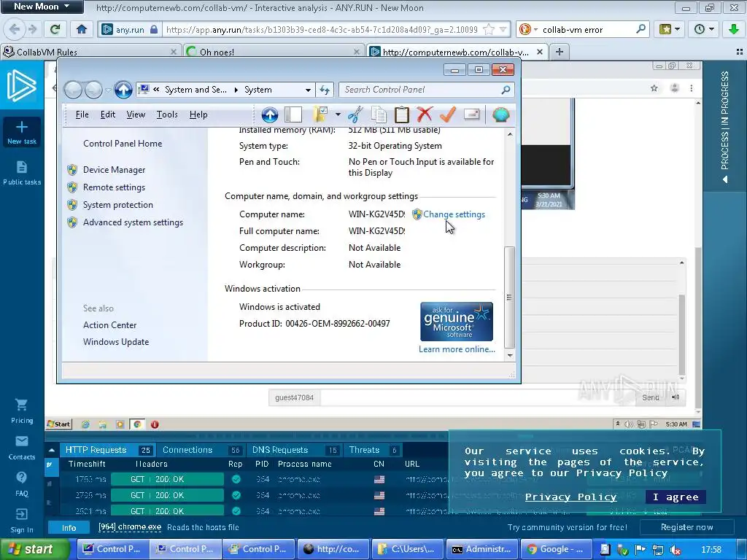The width and height of the screenshot is (747, 560).
Task: Click the search magnifier in the browser search box
Action: (640, 29)
